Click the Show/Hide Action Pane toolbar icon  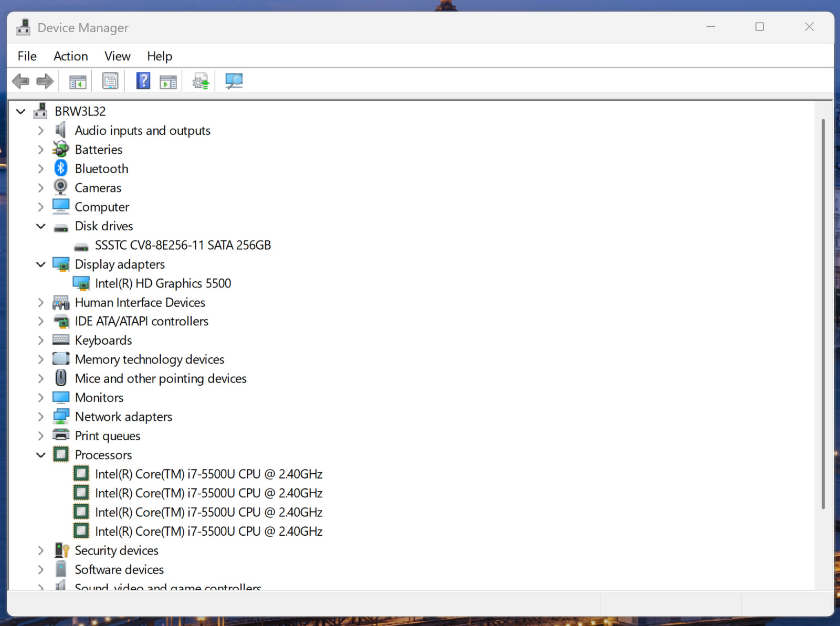pyautogui.click(x=168, y=81)
